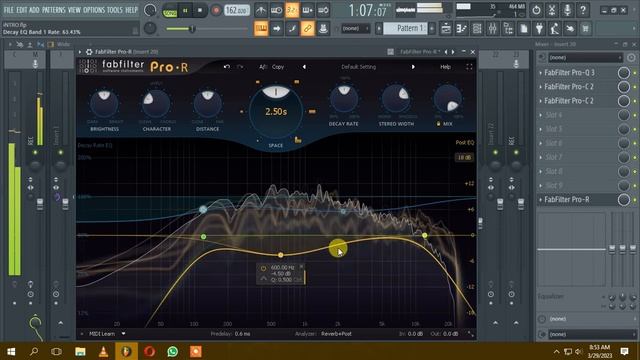Click the Post EQ label
640x360 pixels.
pos(464,142)
